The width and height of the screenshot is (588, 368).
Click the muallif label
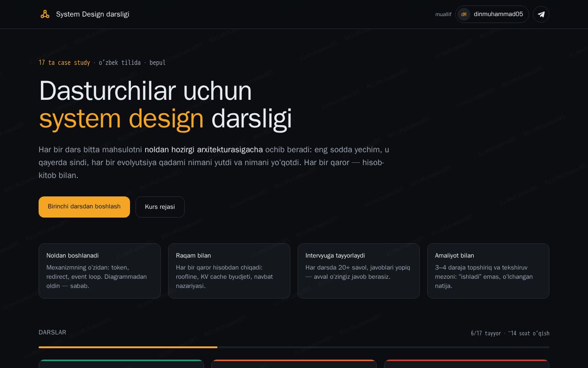443,14
